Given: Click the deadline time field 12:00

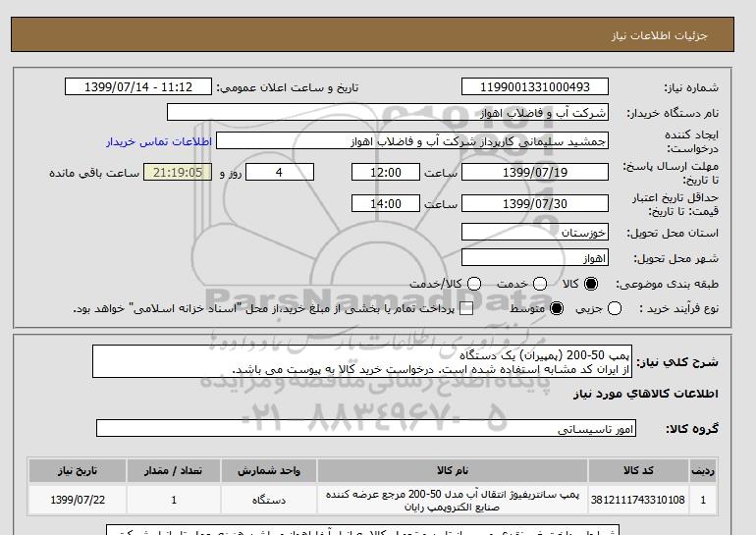Looking at the screenshot, I should (386, 172).
